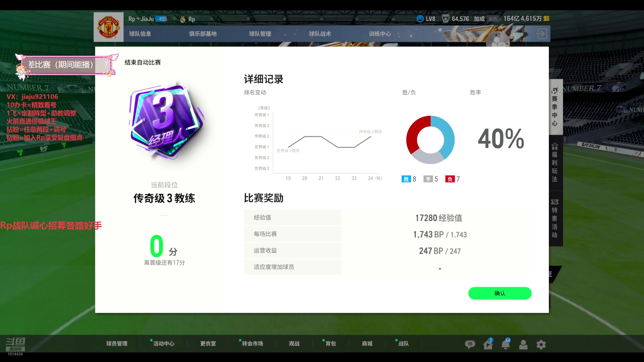Screen dimensions: 644x362
Task: Open 商城 shop
Action: 367,343
